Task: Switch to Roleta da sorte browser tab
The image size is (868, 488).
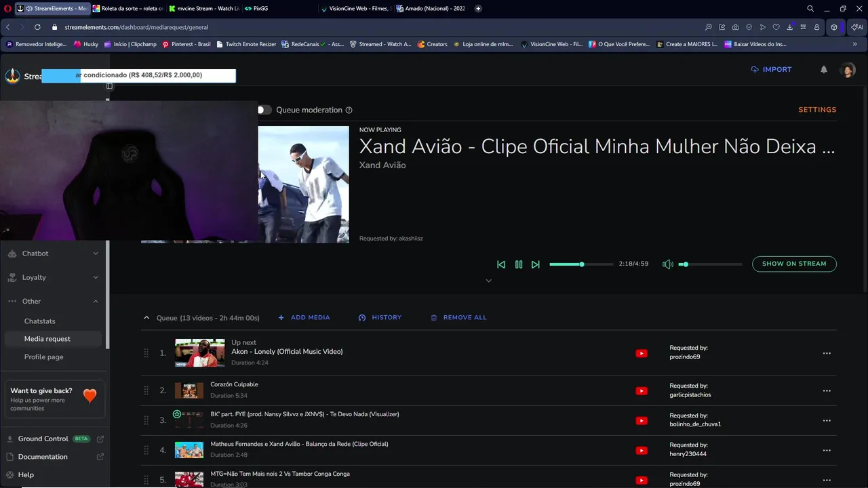Action: point(128,9)
